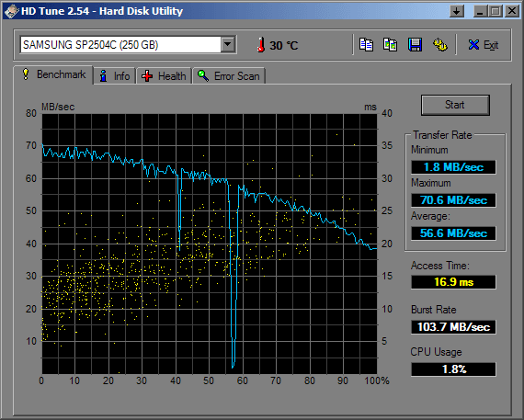This screenshot has width=524, height=420.
Task: Open the Options settings icon
Action: (439, 44)
